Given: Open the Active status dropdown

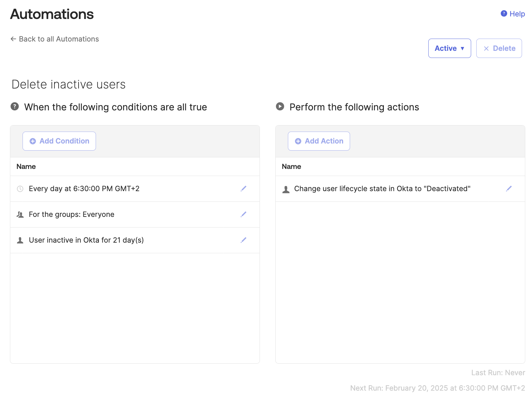Looking at the screenshot, I should tap(449, 48).
